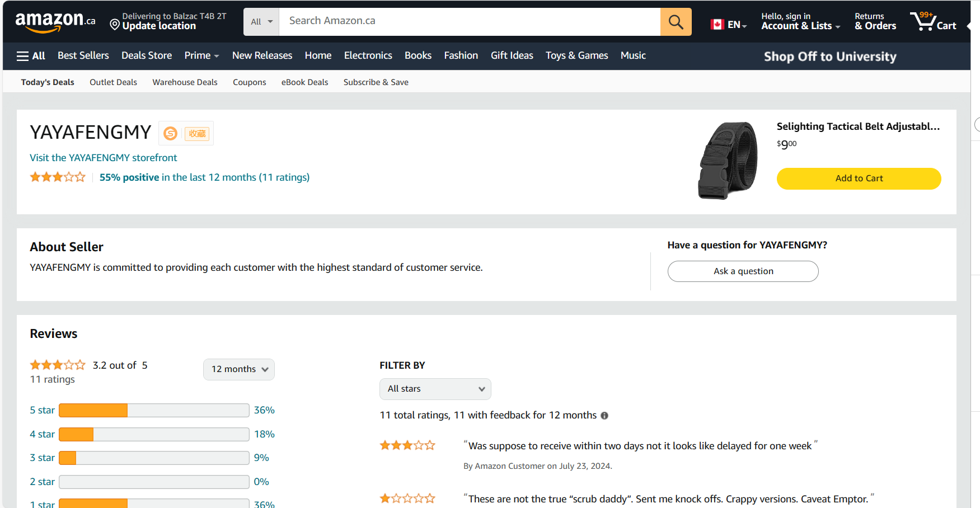The image size is (980, 508).
Task: Click Ask a question button
Action: (x=743, y=271)
